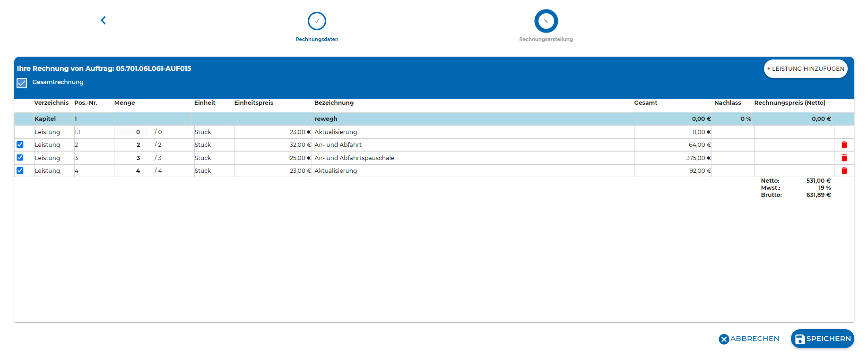Click the Rechnungserstellung step circle icon

click(546, 21)
